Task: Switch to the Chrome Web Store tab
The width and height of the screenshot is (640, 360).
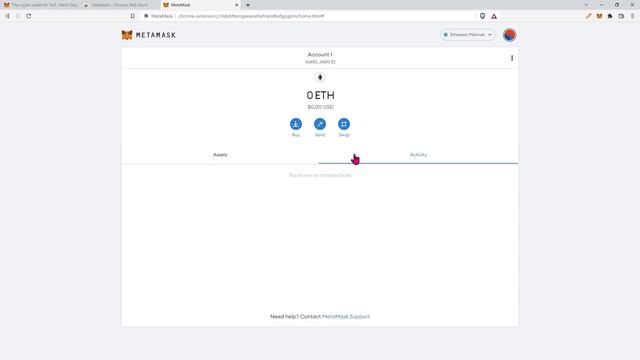Action: (120, 5)
